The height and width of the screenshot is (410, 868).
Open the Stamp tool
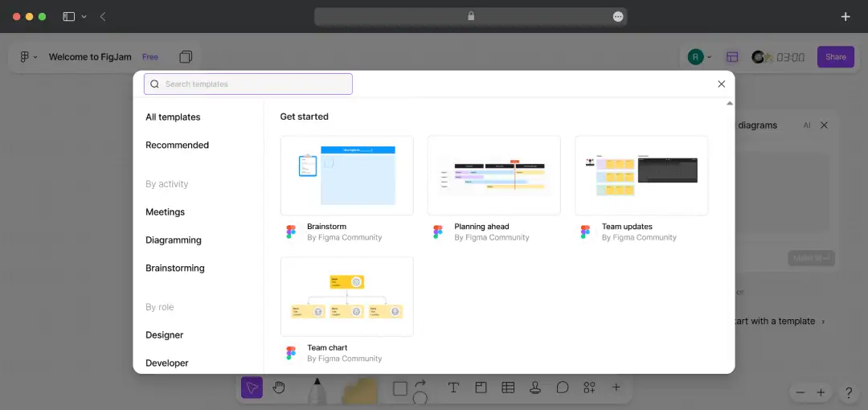point(534,387)
